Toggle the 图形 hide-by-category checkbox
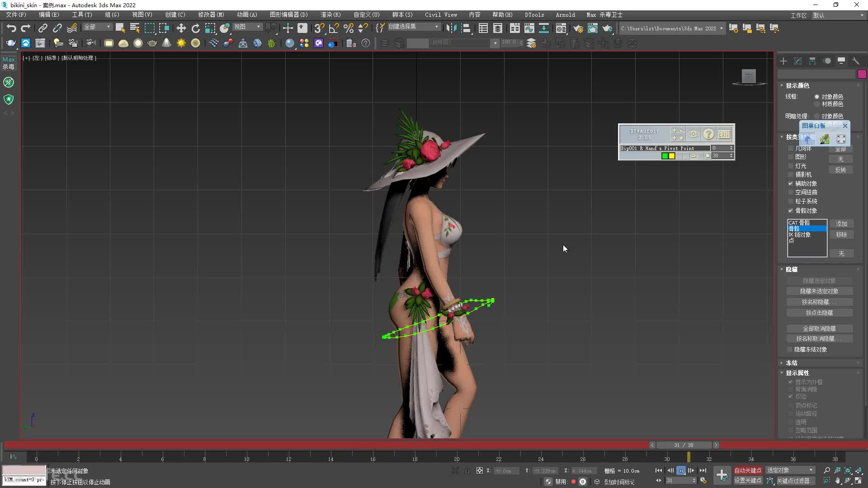This screenshot has height=488, width=868. click(791, 157)
